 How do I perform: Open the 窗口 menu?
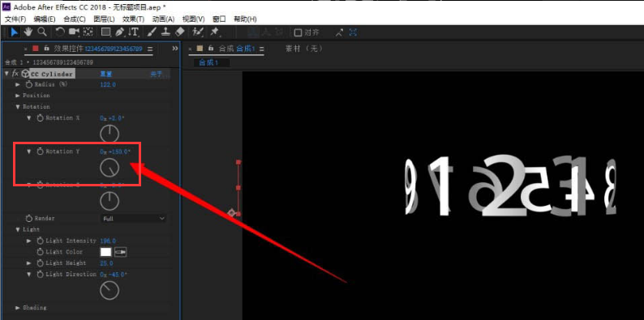tap(219, 19)
